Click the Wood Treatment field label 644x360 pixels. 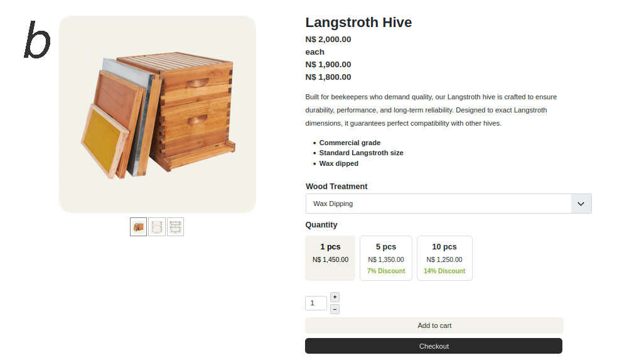[336, 187]
